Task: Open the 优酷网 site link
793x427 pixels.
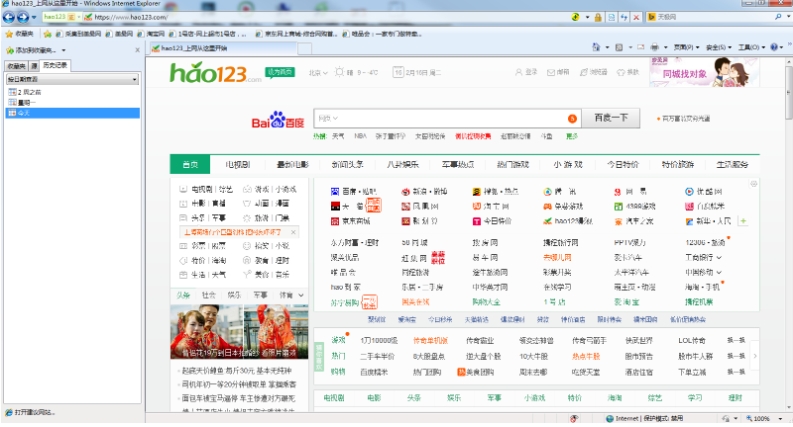Action: coord(703,191)
